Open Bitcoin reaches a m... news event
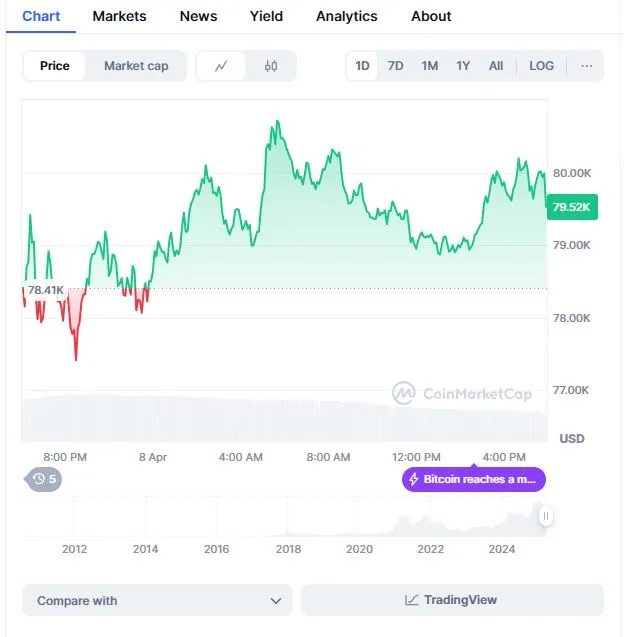The height and width of the screenshot is (637, 624). tap(474, 479)
